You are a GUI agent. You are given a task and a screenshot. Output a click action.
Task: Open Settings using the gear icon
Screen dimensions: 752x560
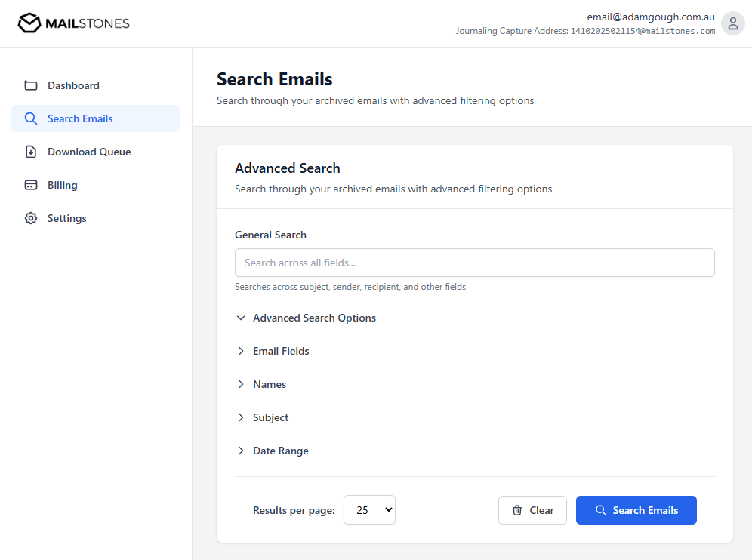pos(31,217)
